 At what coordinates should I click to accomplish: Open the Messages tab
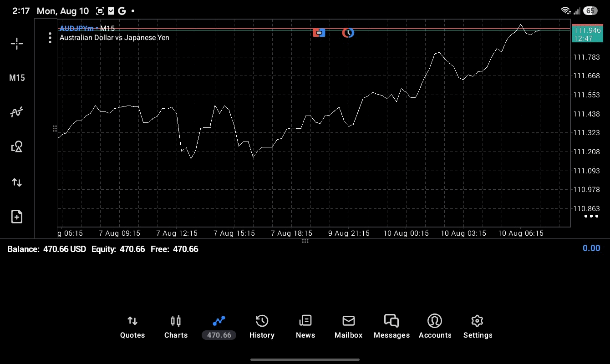pos(391,327)
